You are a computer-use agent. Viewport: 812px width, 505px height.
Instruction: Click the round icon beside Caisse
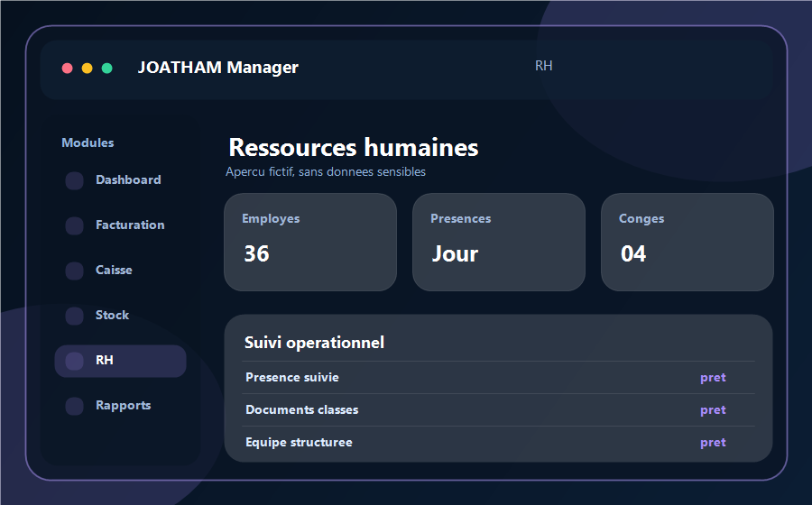tap(75, 271)
